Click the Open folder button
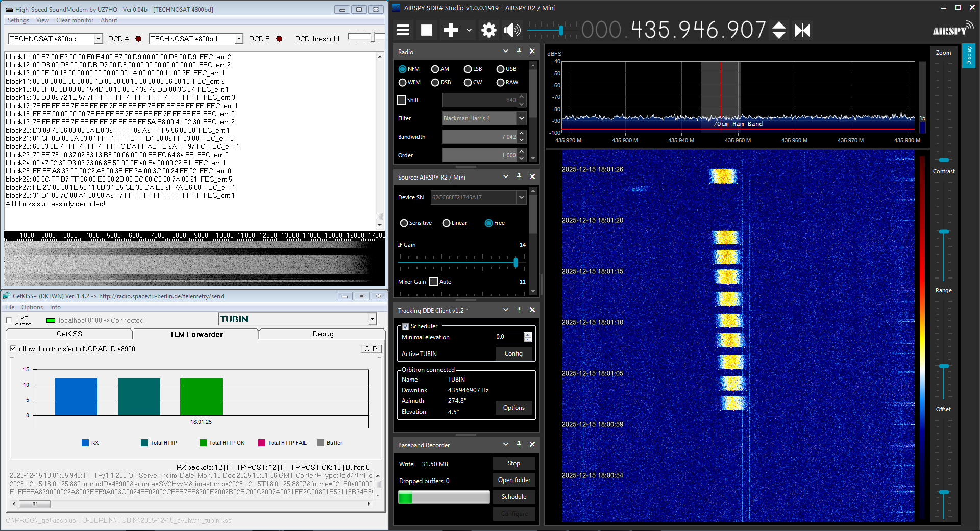 pos(513,480)
